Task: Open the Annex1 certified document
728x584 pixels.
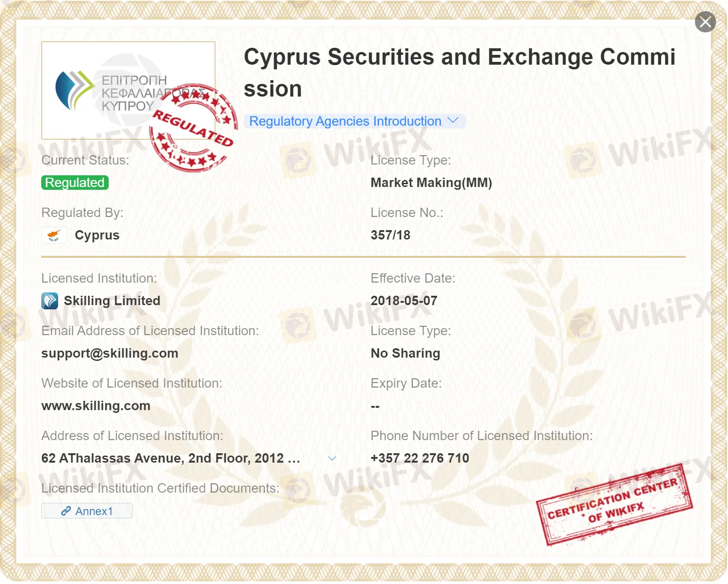Action: point(87,511)
